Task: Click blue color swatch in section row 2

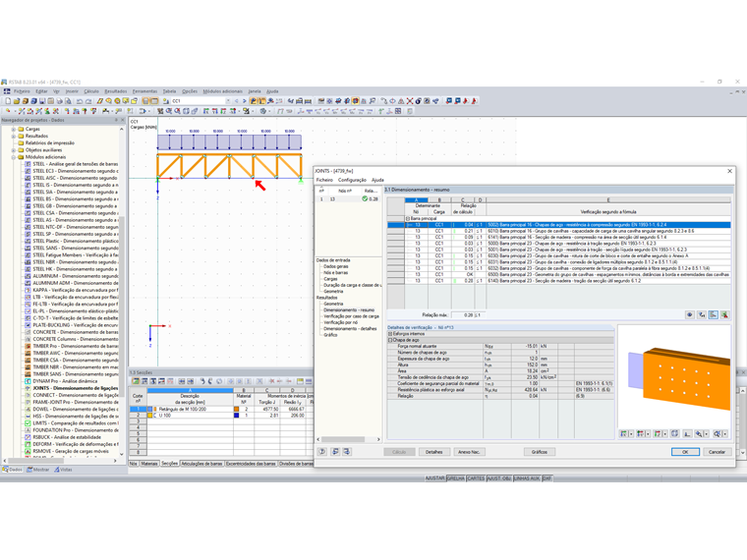Action: (x=236, y=416)
